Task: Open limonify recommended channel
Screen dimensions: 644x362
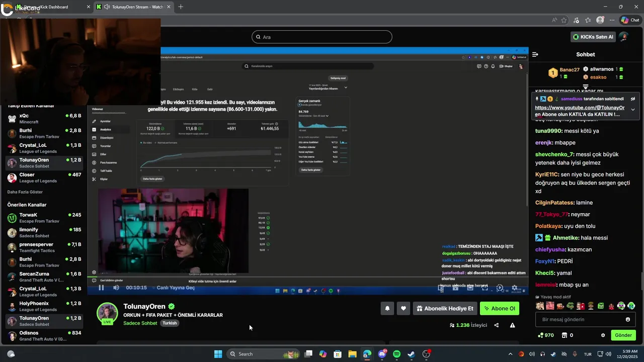Action: 44,232
